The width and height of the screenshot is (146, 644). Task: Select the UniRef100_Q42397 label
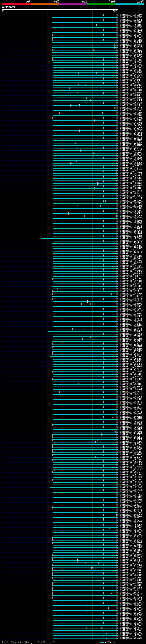click(131, 58)
